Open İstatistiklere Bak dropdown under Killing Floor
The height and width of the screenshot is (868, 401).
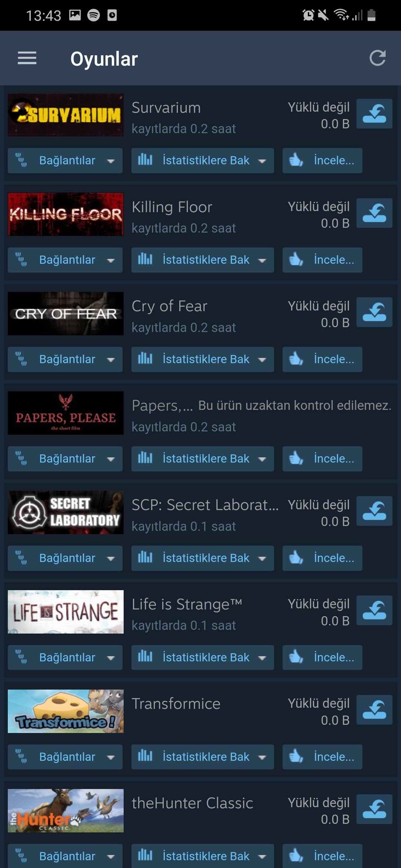202,260
